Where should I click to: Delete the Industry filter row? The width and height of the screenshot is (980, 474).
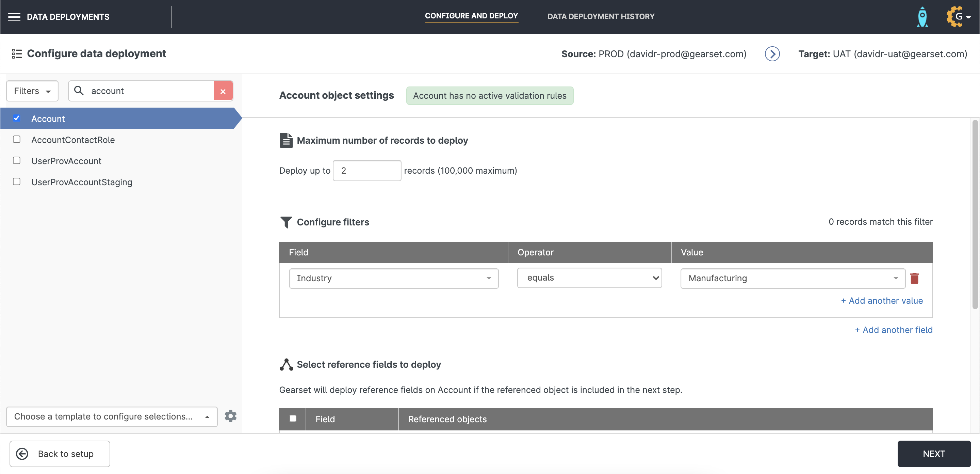click(x=915, y=278)
